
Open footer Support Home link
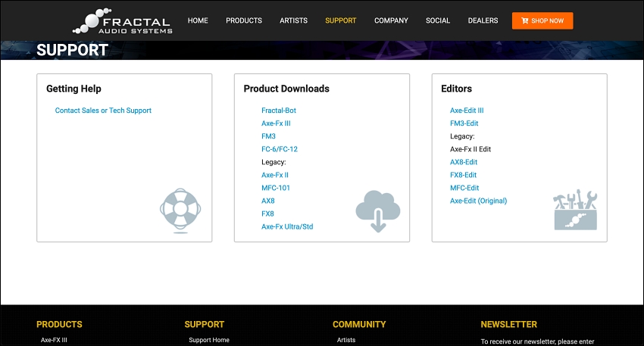(x=209, y=340)
